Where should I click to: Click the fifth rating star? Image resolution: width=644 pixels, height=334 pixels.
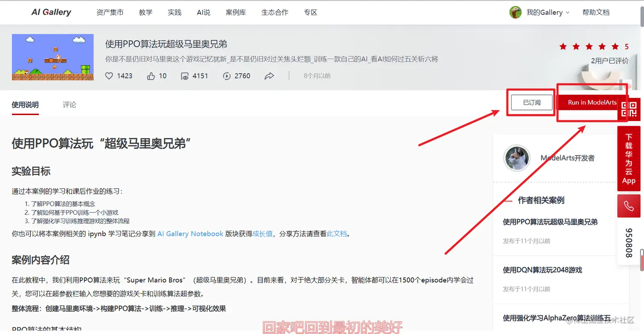point(615,46)
